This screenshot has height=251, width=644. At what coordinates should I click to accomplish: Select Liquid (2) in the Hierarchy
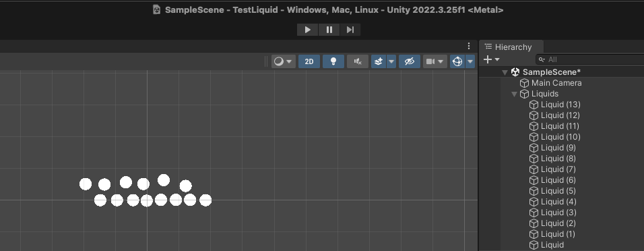coord(558,223)
